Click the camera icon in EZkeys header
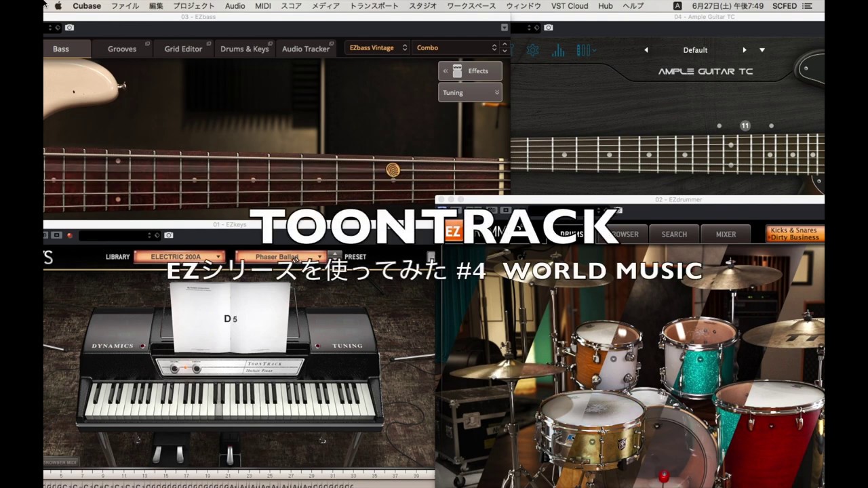868x488 pixels. (169, 235)
